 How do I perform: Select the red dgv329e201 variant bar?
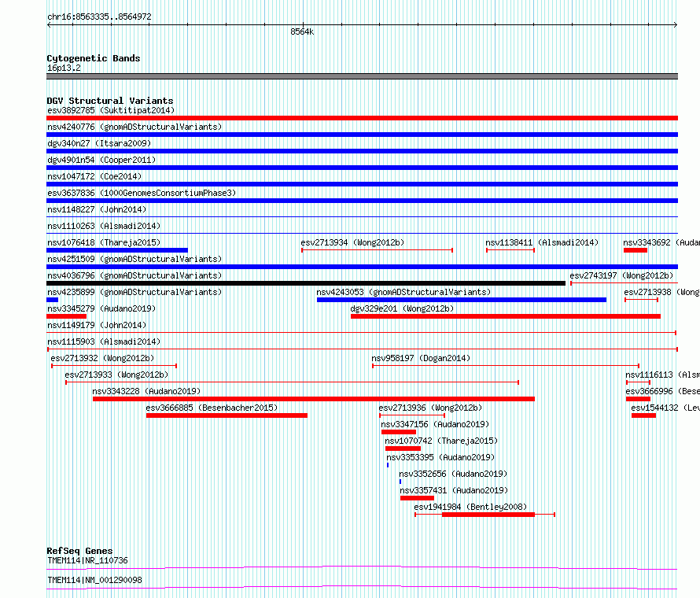(x=506, y=316)
